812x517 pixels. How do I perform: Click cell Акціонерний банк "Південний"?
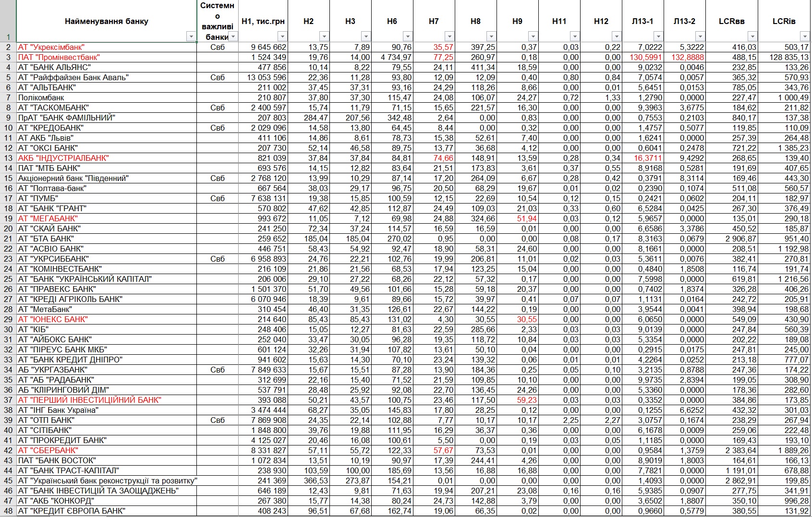(107, 178)
